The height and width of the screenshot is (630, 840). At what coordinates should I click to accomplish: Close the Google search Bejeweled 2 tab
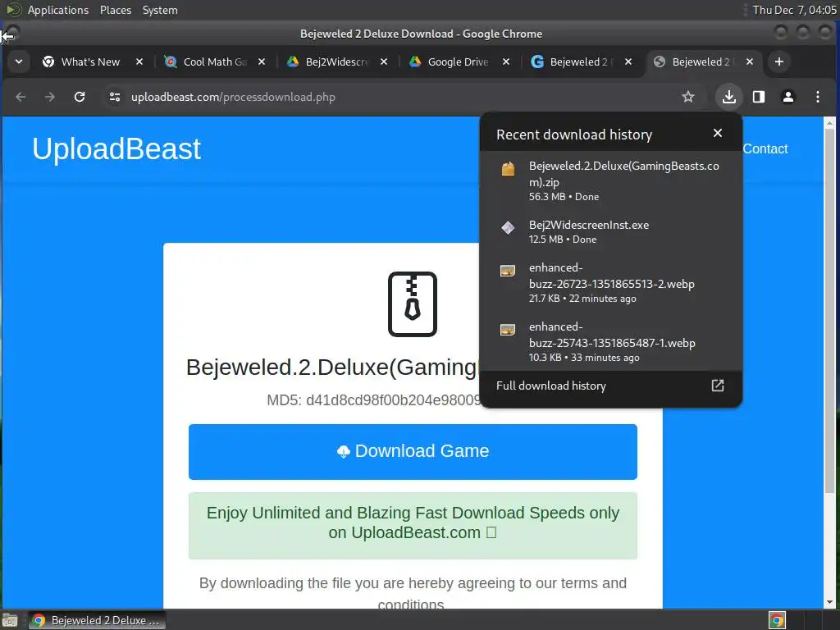[x=628, y=62]
